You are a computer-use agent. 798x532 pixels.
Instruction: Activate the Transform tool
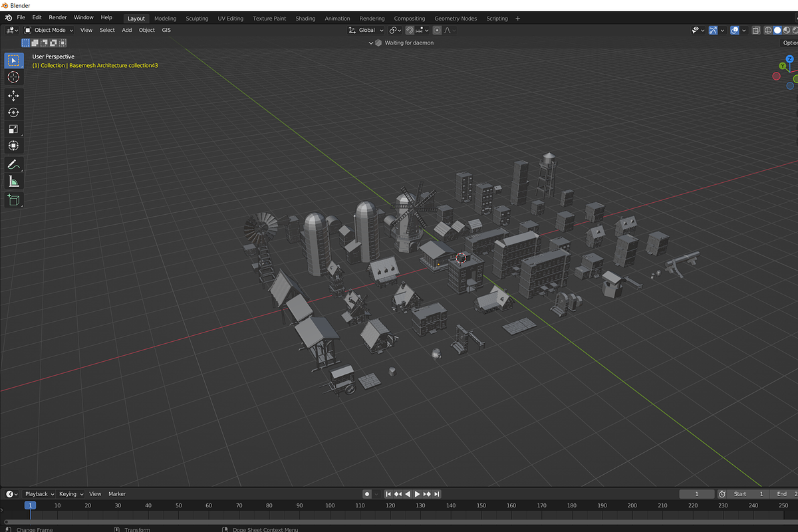point(13,146)
